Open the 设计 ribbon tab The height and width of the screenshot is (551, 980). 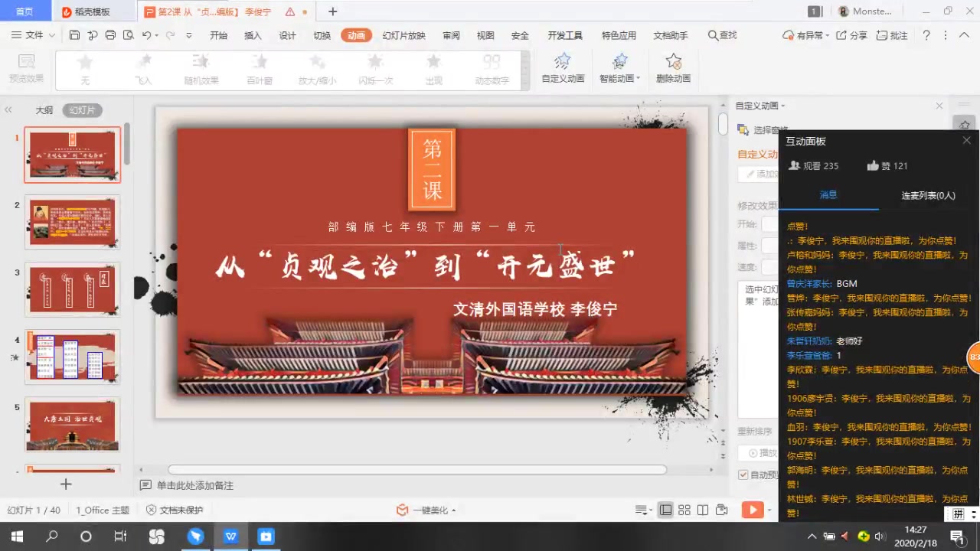287,35
